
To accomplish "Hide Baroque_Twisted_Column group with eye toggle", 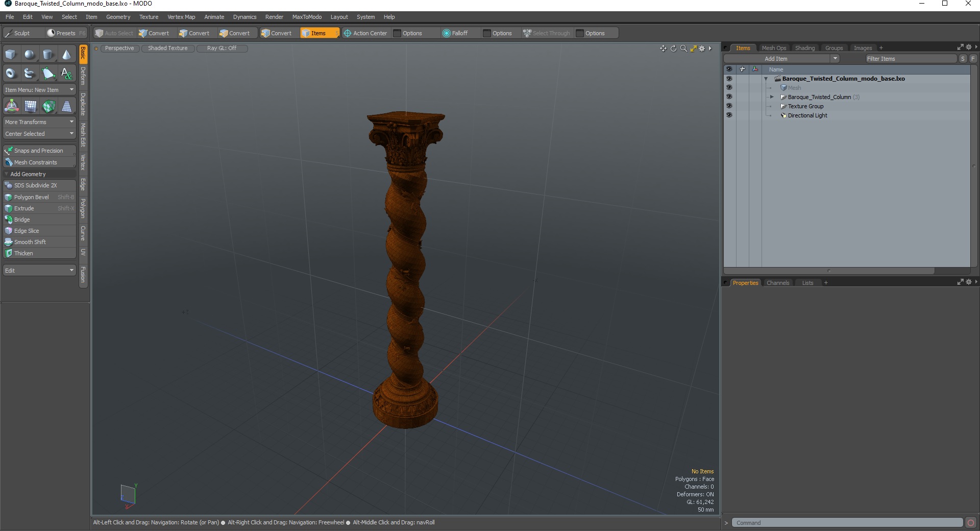I will (x=729, y=97).
